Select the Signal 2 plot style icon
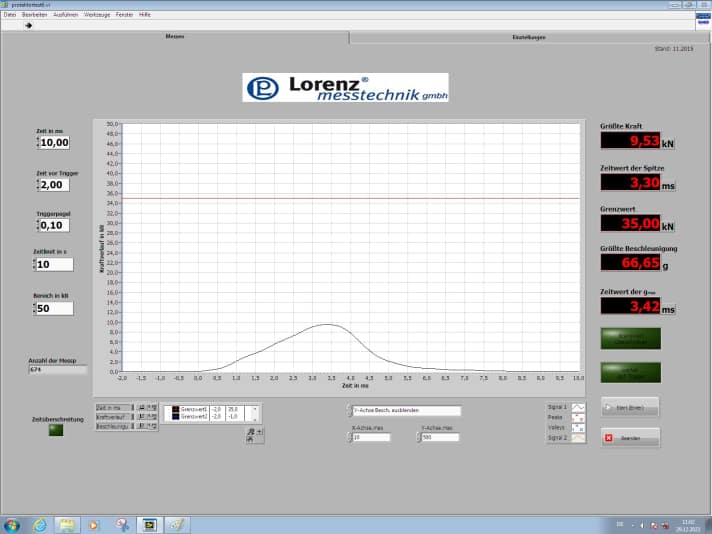The width and height of the screenshot is (712, 534). point(580,438)
